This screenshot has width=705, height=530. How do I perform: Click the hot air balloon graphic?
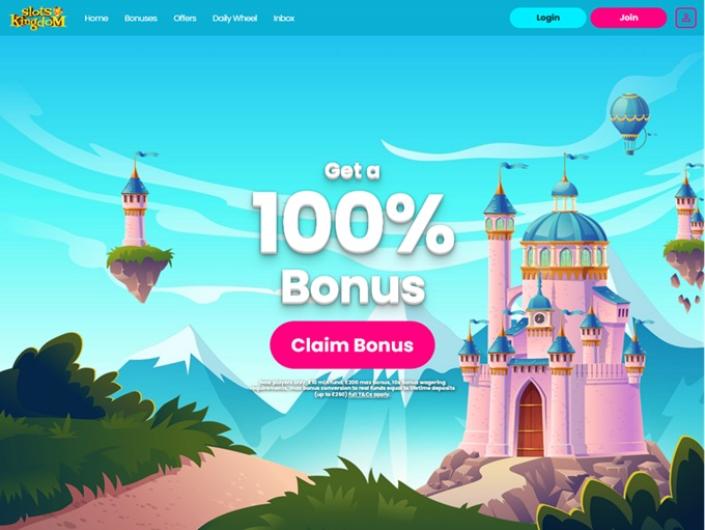coord(630,123)
